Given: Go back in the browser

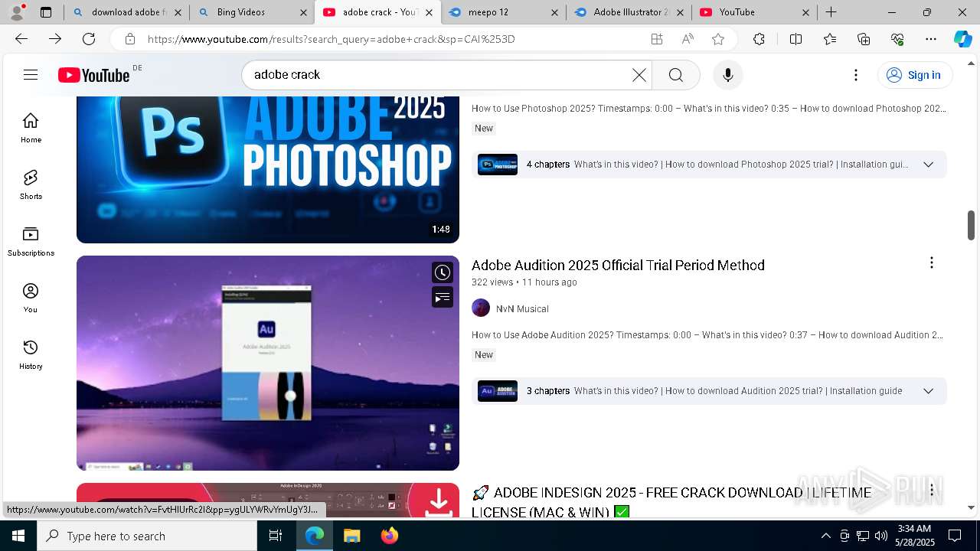Looking at the screenshot, I should tap(21, 39).
